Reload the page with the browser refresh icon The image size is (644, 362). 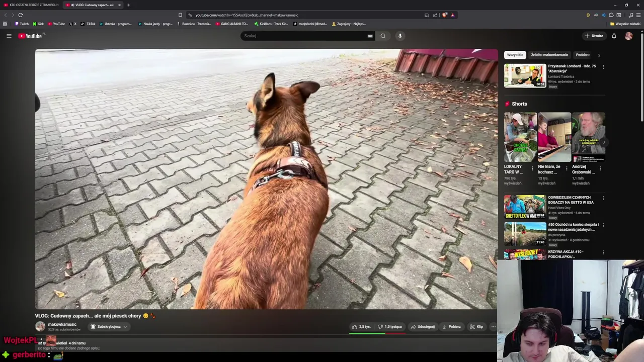tap(21, 15)
